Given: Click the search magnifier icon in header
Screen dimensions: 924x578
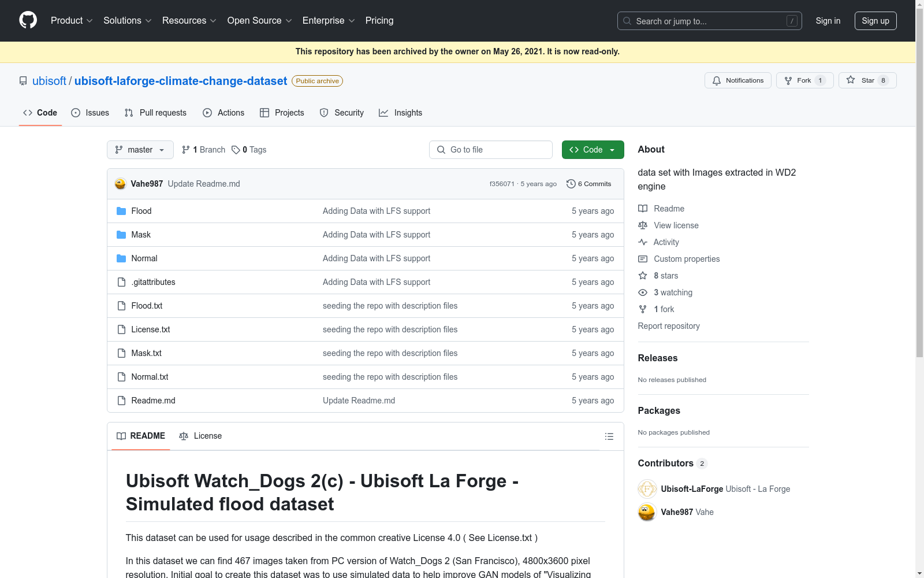Looking at the screenshot, I should (x=627, y=21).
